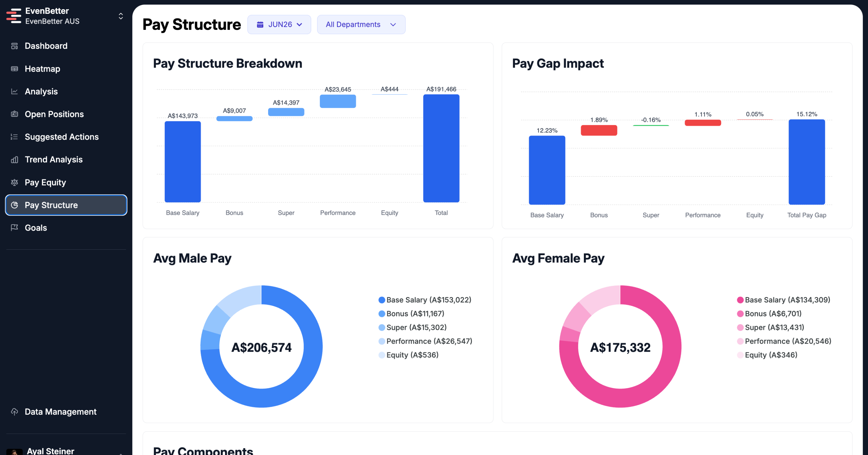Click the Equity (A$536) legend dot
Screen dimensions: 868x455
coord(382,355)
